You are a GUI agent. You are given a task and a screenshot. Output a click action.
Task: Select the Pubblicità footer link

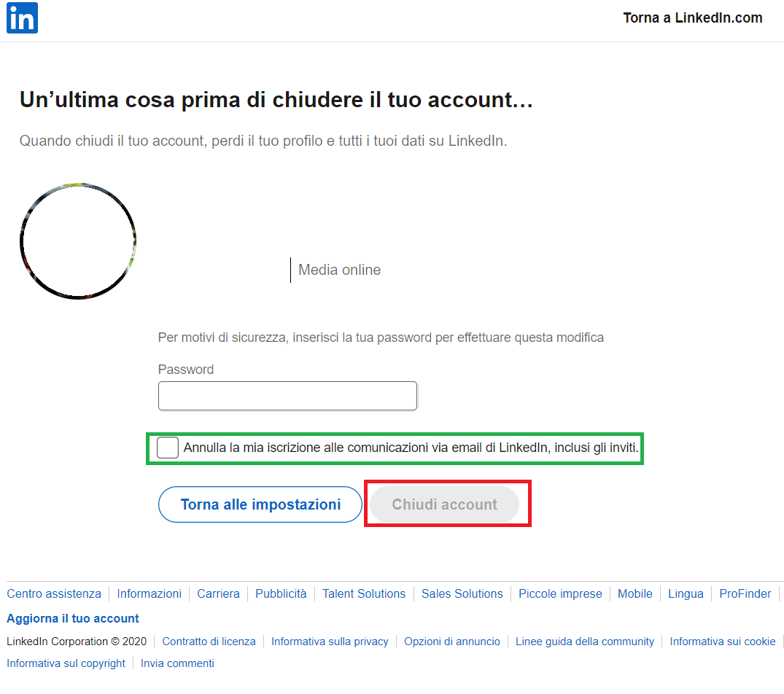point(281,593)
